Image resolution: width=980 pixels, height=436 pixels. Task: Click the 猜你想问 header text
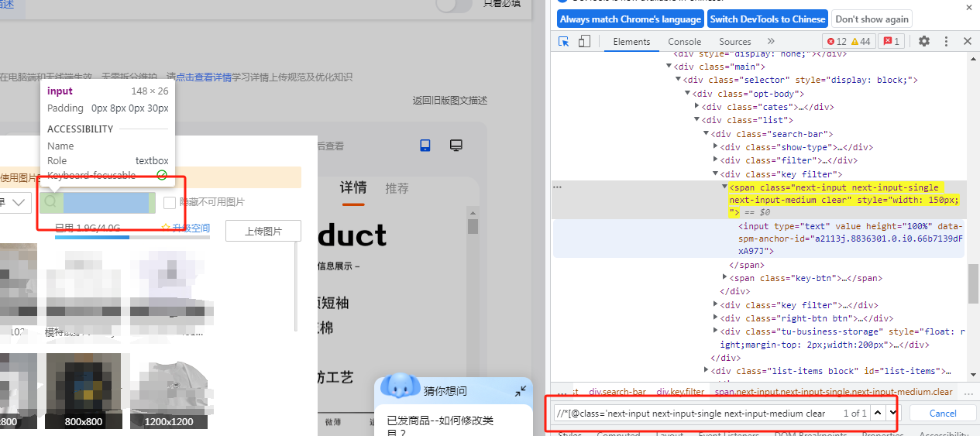(x=445, y=391)
